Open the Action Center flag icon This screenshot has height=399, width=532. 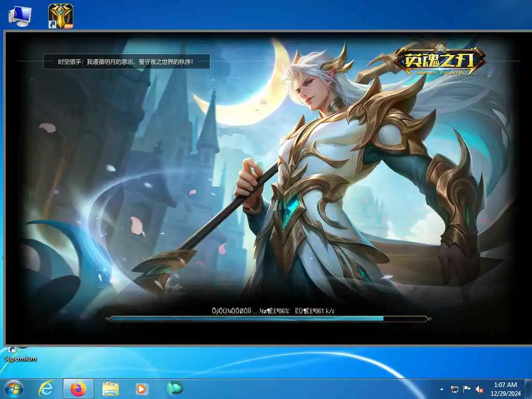pos(467,389)
